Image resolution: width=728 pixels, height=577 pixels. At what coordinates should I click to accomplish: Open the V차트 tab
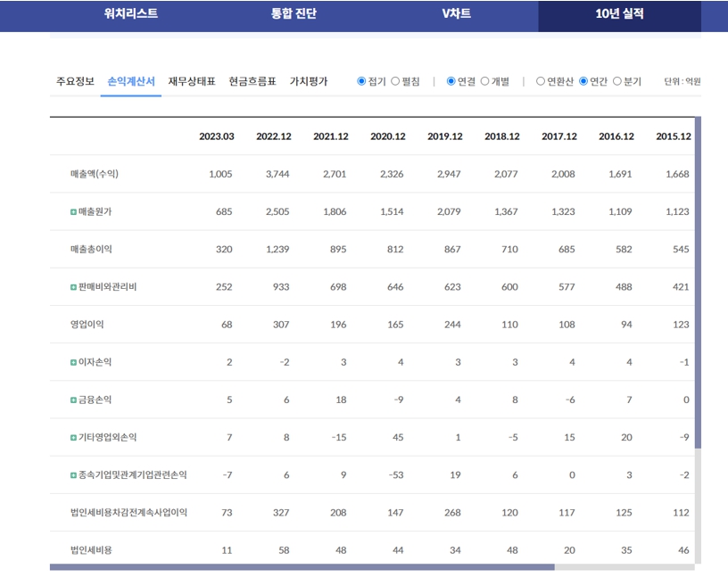coord(457,13)
